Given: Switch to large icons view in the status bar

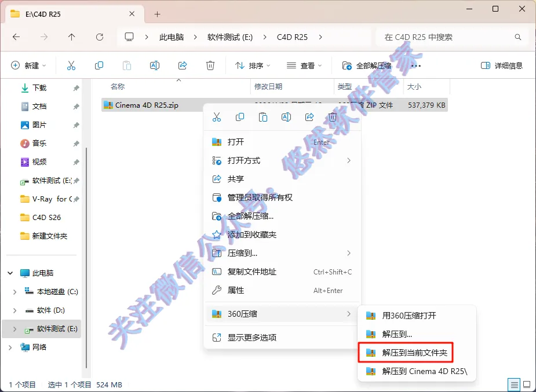Looking at the screenshot, I should click(527, 384).
